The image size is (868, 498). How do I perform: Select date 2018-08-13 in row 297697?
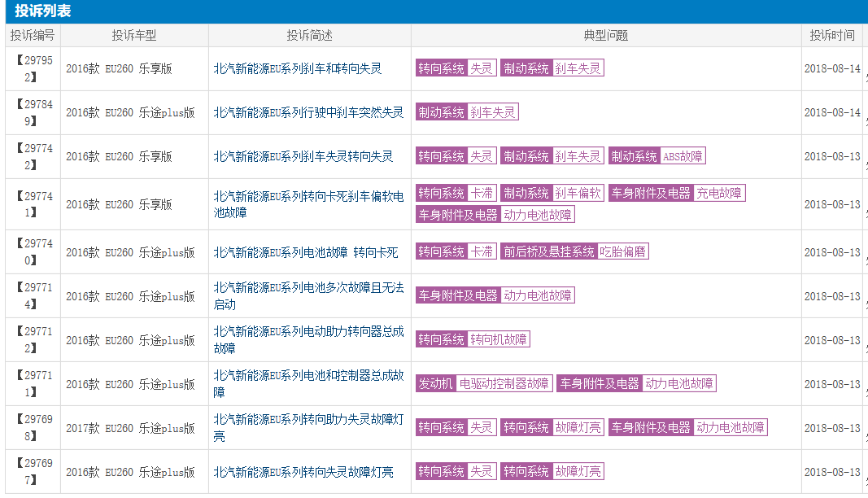[x=832, y=472]
